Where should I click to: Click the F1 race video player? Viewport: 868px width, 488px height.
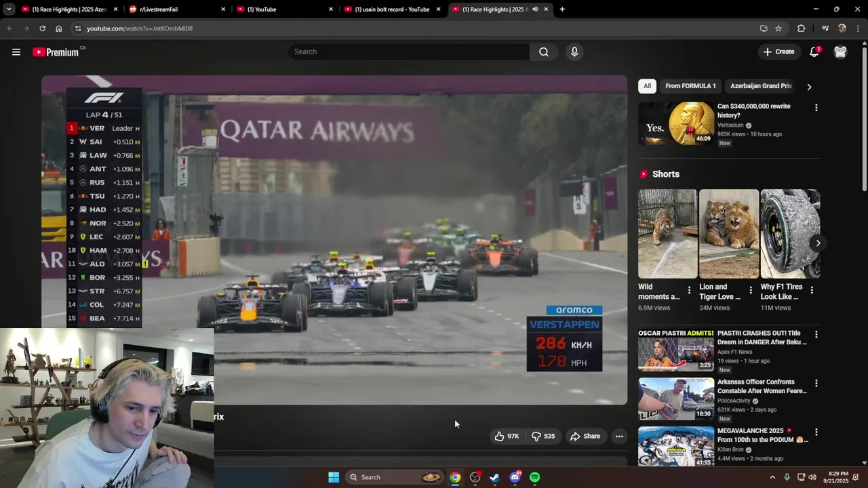coord(334,240)
